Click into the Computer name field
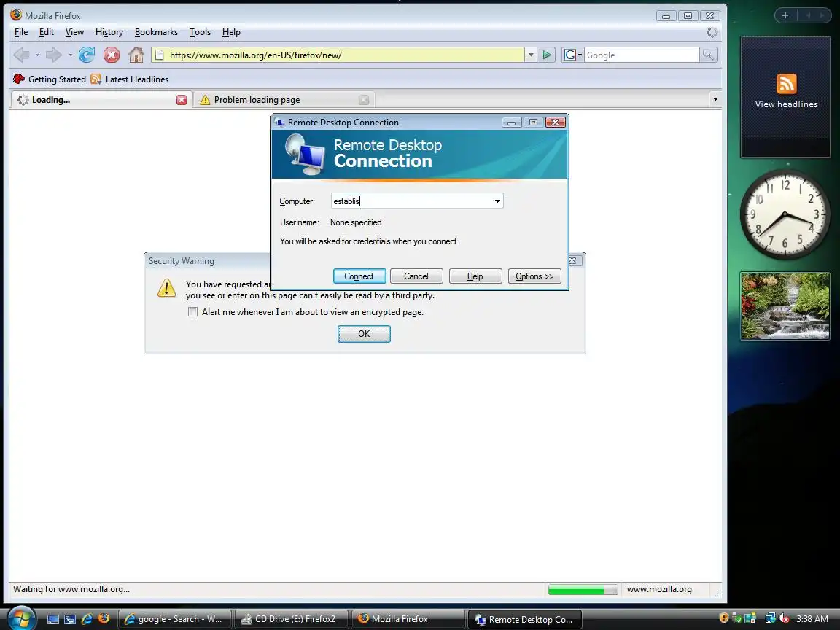Viewport: 840px width, 630px height. [x=411, y=201]
